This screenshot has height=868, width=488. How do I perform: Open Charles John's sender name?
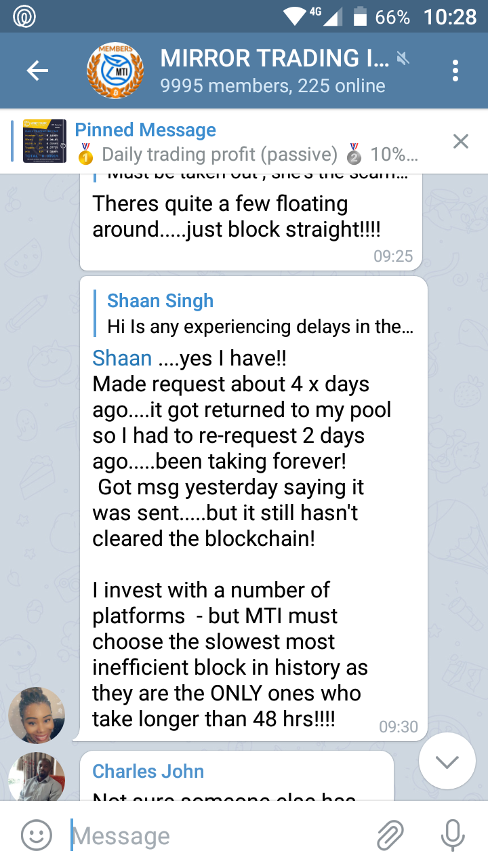tap(148, 771)
